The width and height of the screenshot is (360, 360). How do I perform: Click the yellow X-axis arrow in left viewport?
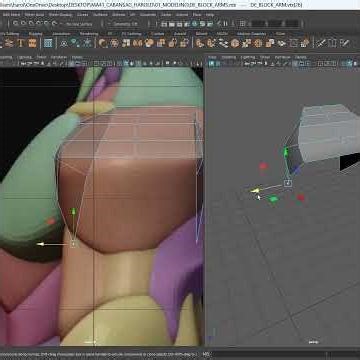(x=41, y=244)
